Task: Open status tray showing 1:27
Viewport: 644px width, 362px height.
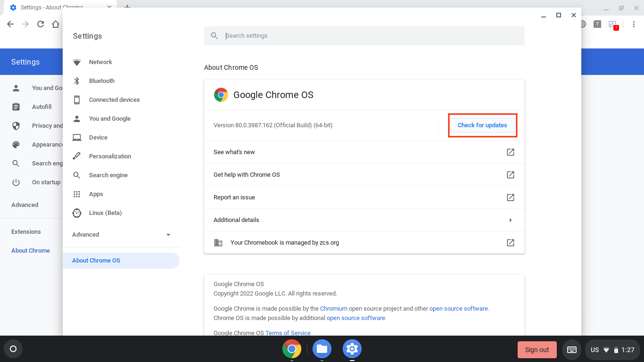Action: [x=612, y=350]
